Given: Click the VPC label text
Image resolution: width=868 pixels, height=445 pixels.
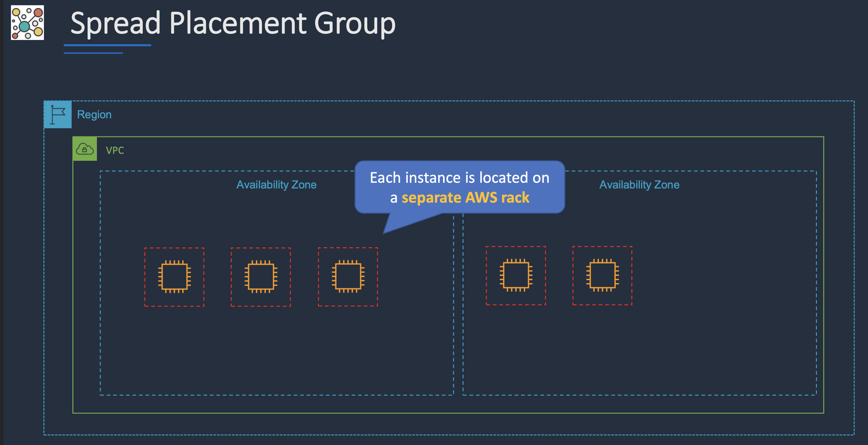Looking at the screenshot, I should click(x=115, y=150).
